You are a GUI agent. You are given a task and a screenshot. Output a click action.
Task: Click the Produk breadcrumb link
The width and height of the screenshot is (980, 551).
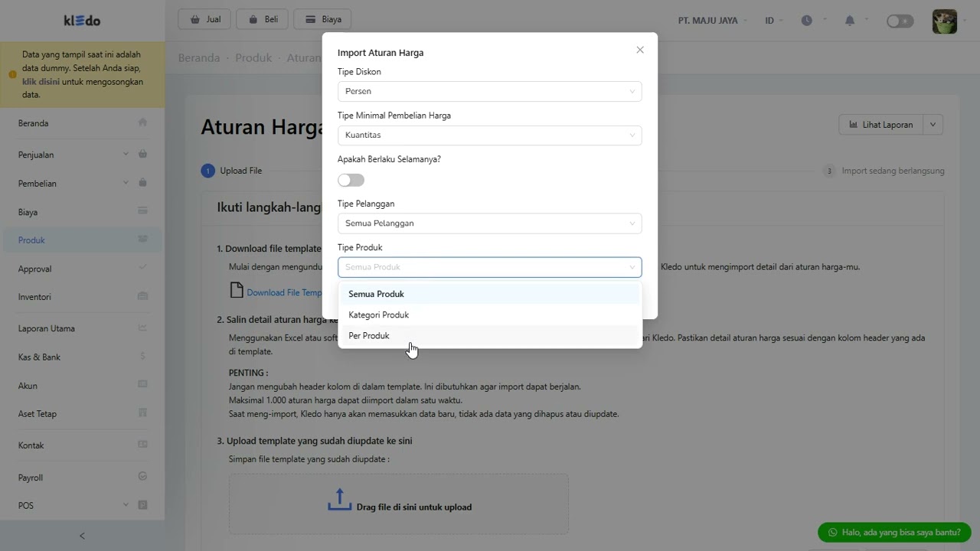(x=253, y=58)
